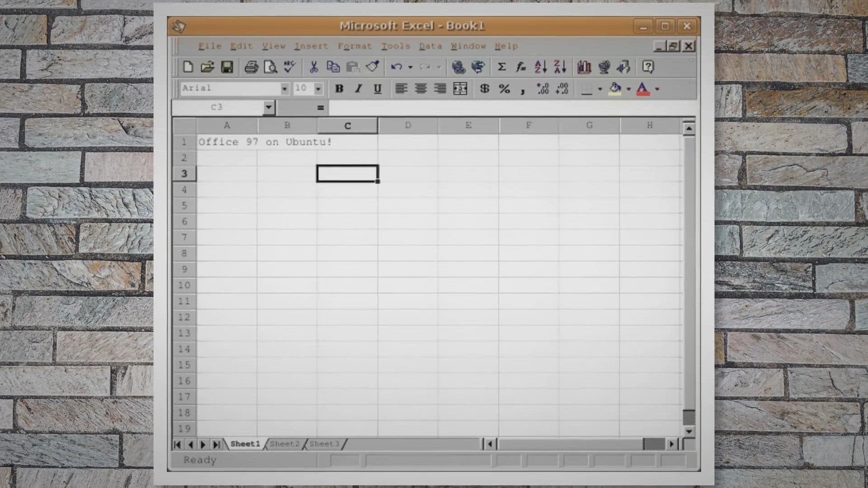Open a file with the Open folder icon
Viewport: 868px width, 488px height.
(208, 67)
